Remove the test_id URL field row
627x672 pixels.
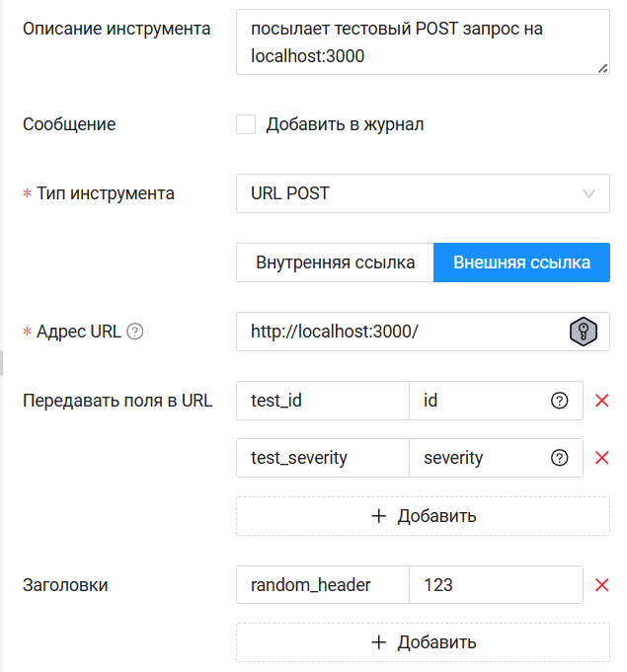point(601,401)
